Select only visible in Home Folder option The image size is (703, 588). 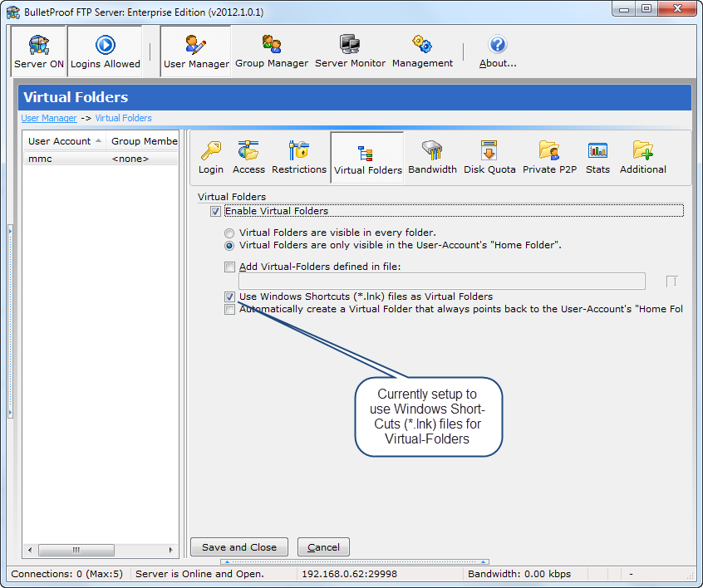(x=229, y=246)
